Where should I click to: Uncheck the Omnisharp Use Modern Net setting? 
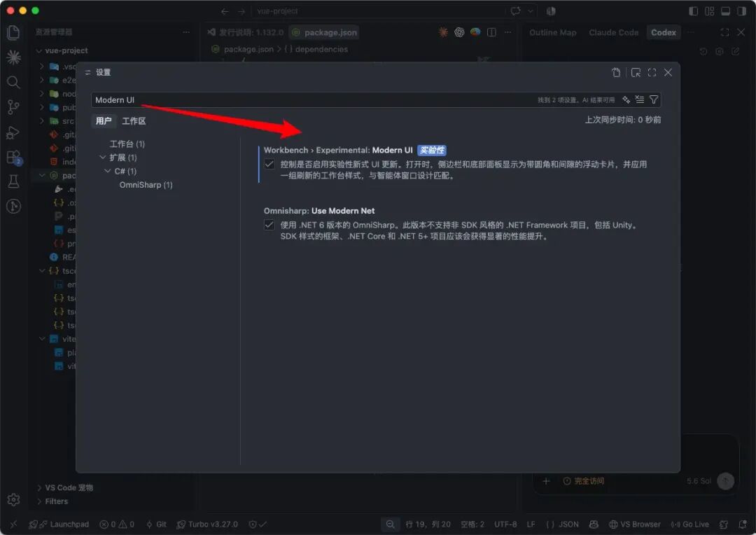pyautogui.click(x=269, y=225)
